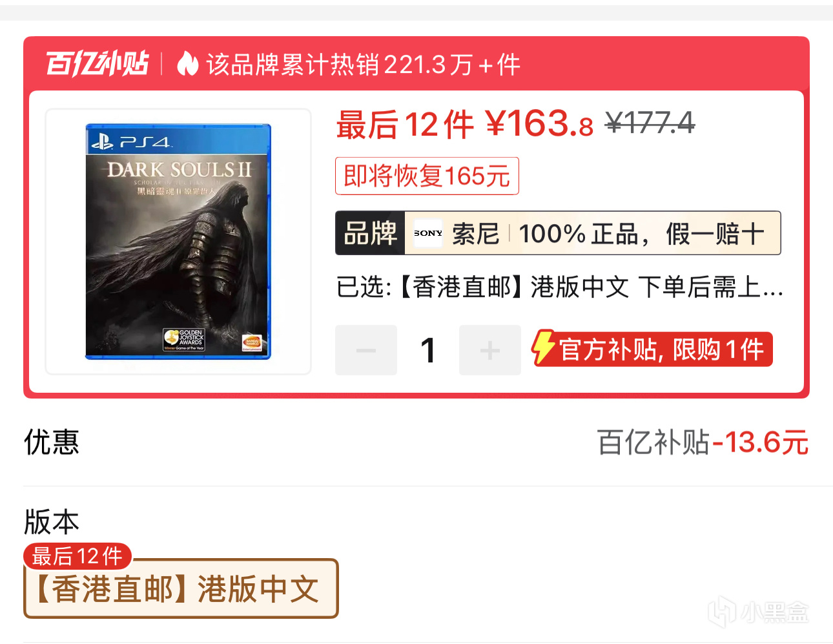Tap the 品牌 brand label
The image size is (833, 644).
(370, 233)
